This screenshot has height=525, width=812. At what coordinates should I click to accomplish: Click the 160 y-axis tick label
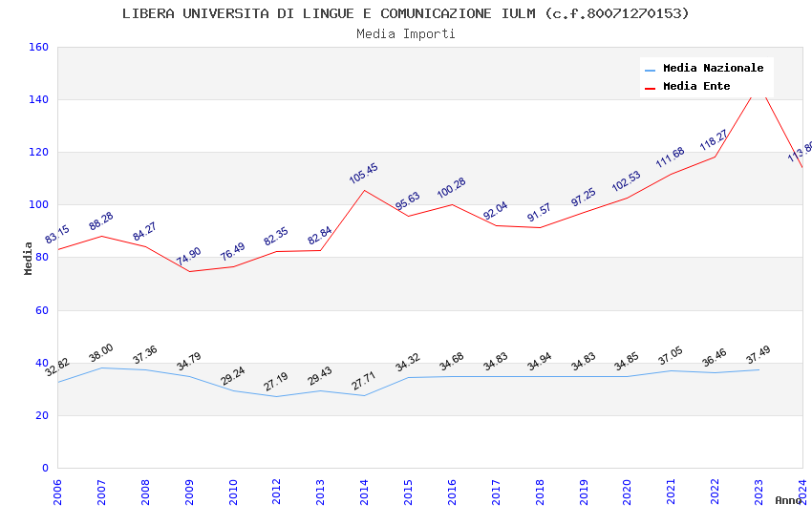coord(38,47)
